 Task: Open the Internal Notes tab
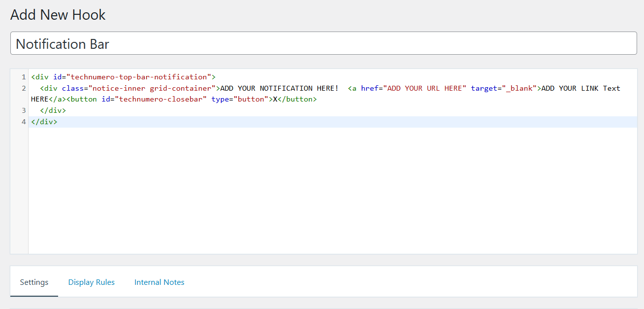pyautogui.click(x=159, y=282)
